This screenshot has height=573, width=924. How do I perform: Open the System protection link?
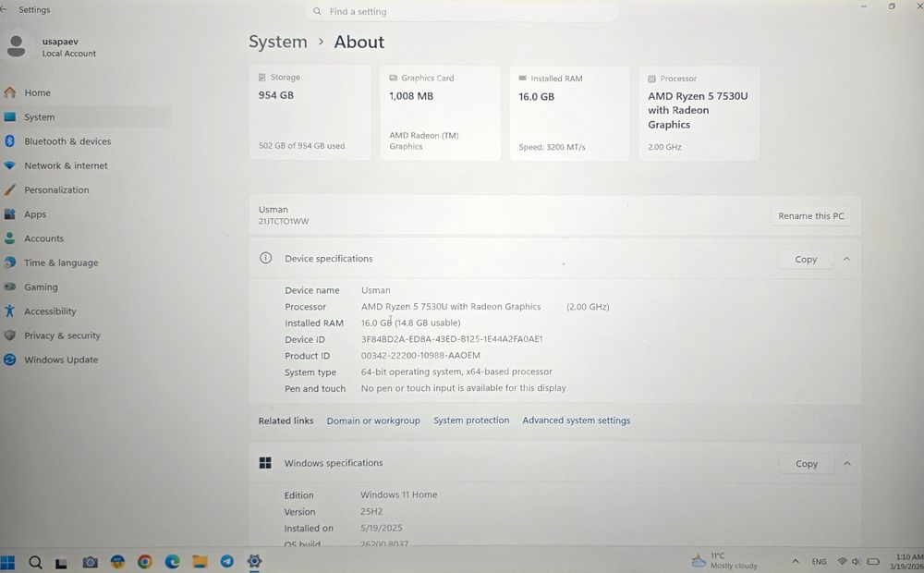click(x=471, y=420)
